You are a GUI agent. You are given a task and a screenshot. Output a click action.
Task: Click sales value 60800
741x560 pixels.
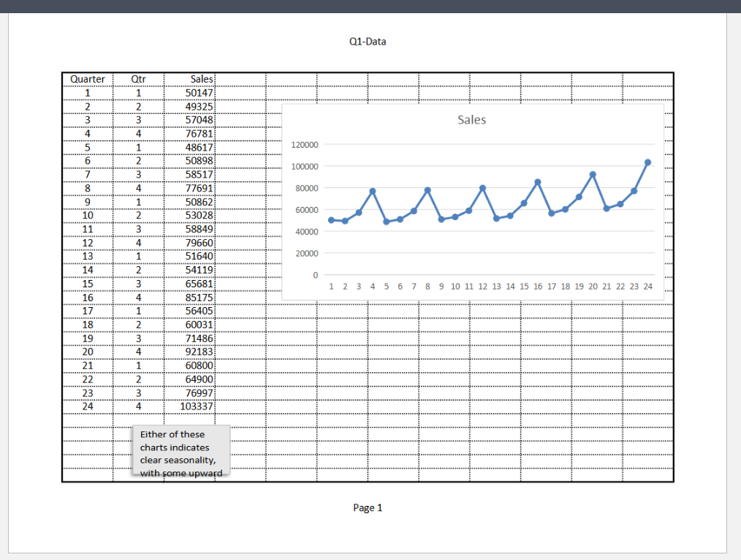199,366
